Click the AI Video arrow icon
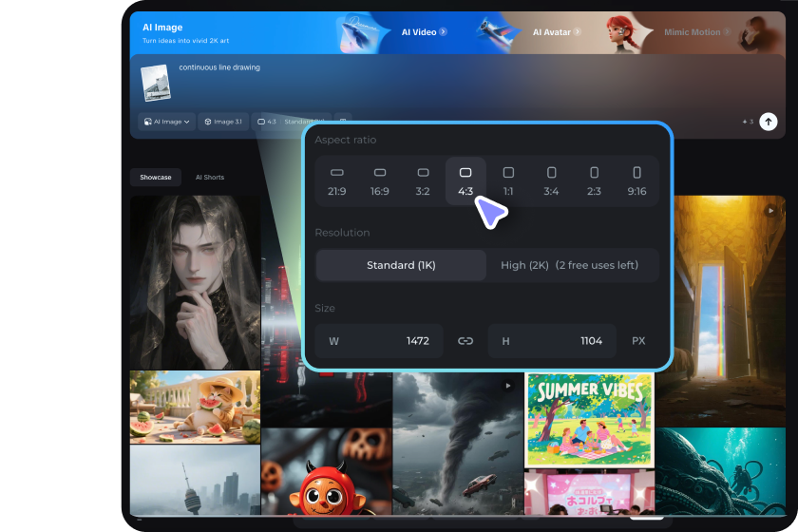 point(444,31)
